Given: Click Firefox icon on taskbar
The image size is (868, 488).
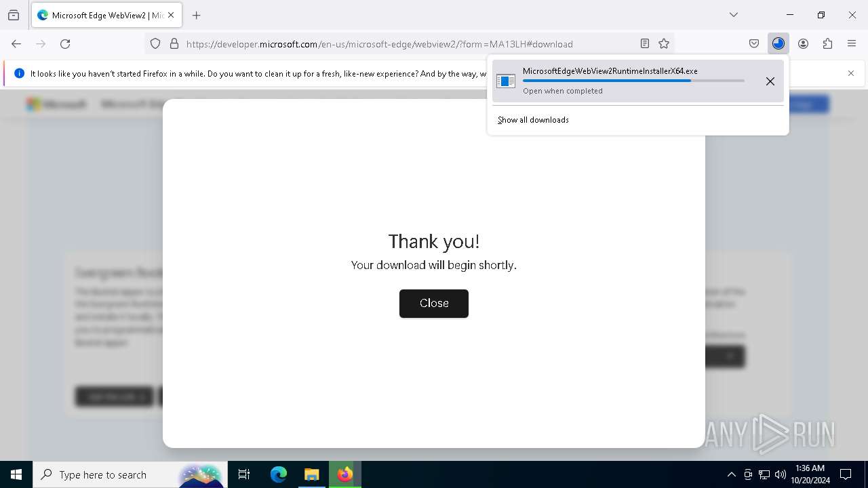Looking at the screenshot, I should tap(345, 474).
